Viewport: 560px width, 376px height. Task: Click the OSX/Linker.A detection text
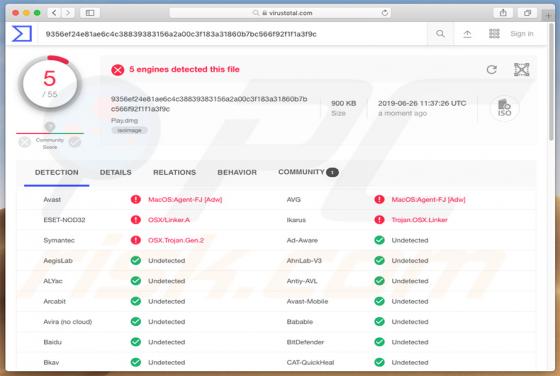tap(169, 220)
